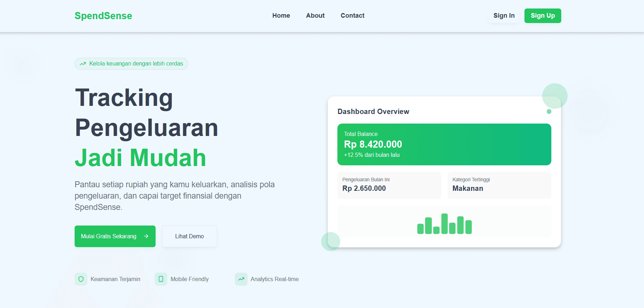The height and width of the screenshot is (308, 644).
Task: Go to the About page
Action: [x=315, y=16]
